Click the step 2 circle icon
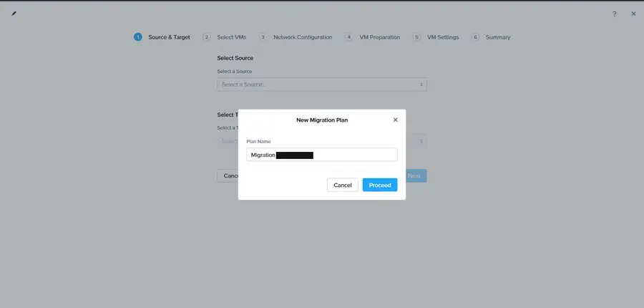The width and height of the screenshot is (644, 308). coord(207,37)
